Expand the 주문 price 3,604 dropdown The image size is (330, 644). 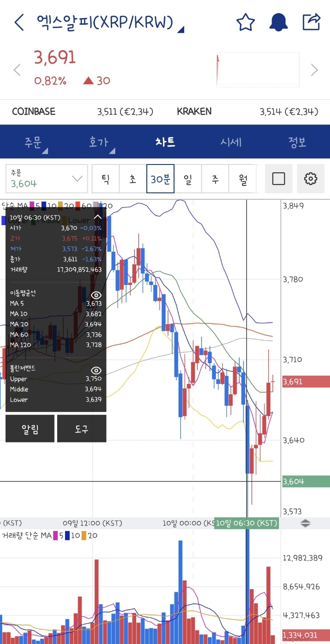pyautogui.click(x=47, y=178)
